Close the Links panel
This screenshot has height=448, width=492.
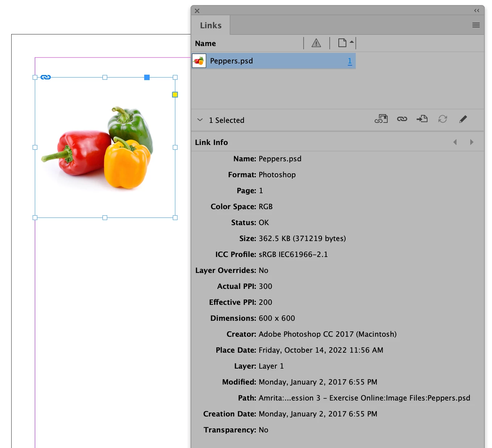click(197, 11)
